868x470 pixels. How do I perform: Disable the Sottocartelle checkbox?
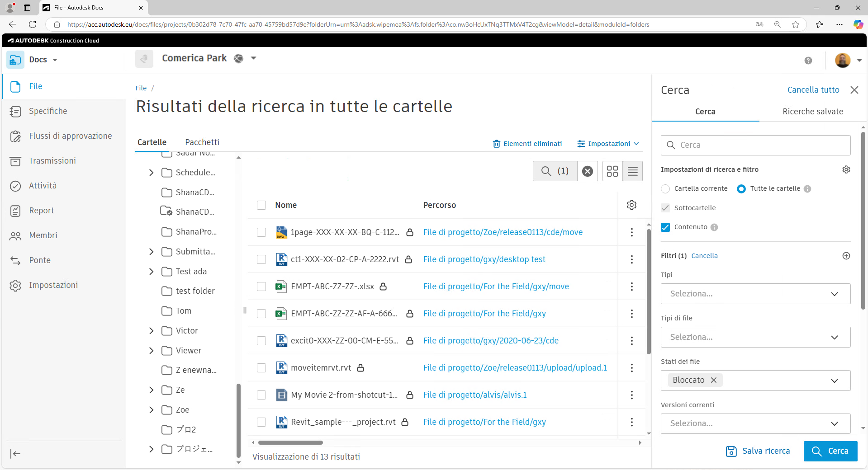pyautogui.click(x=665, y=208)
